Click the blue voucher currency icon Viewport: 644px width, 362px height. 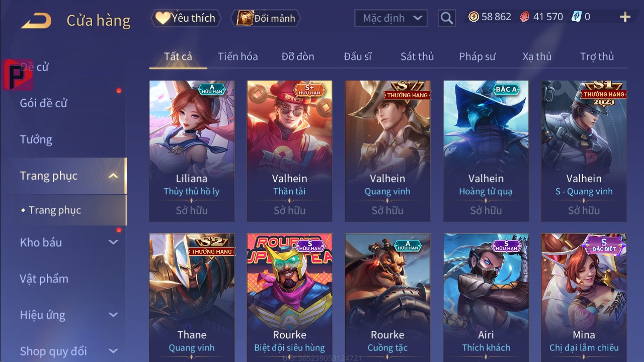coord(576,17)
